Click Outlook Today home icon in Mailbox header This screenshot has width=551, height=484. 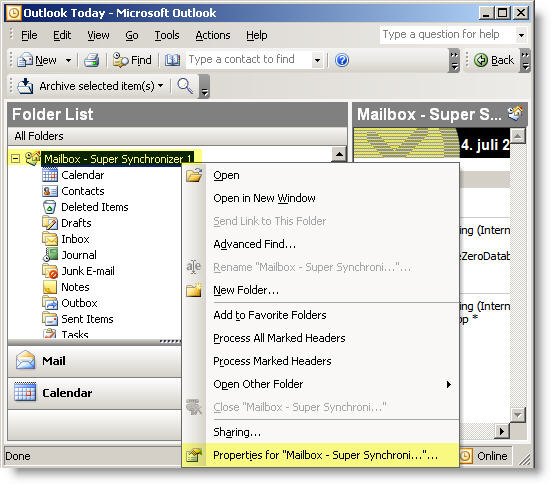click(515, 114)
